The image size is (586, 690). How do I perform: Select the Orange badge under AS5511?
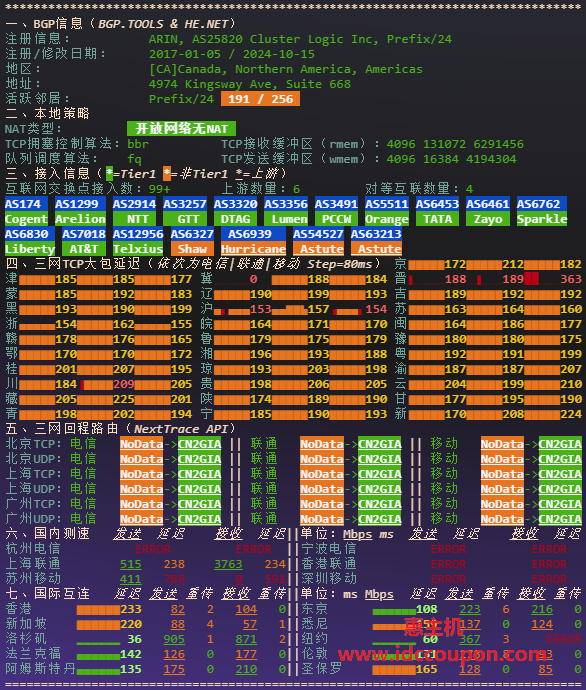387,219
